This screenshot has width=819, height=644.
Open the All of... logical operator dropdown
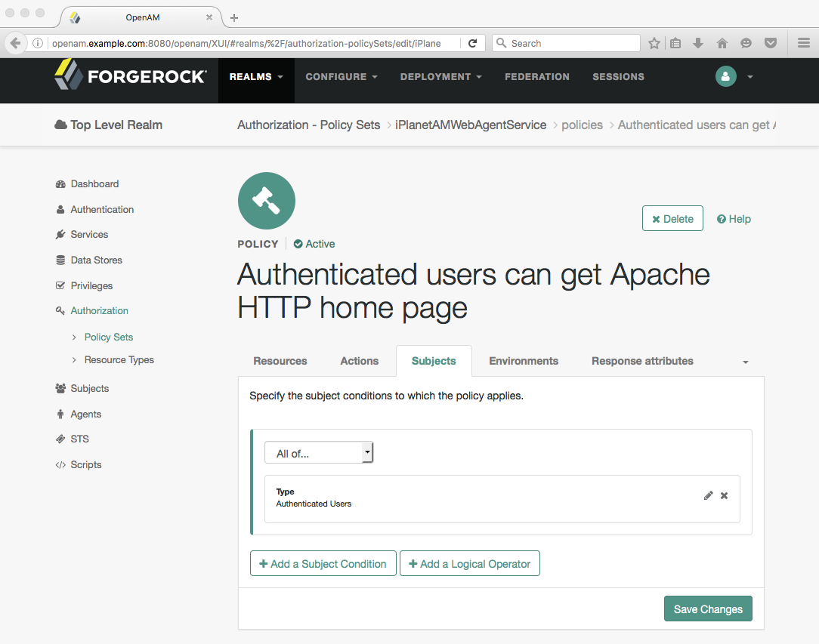click(319, 453)
